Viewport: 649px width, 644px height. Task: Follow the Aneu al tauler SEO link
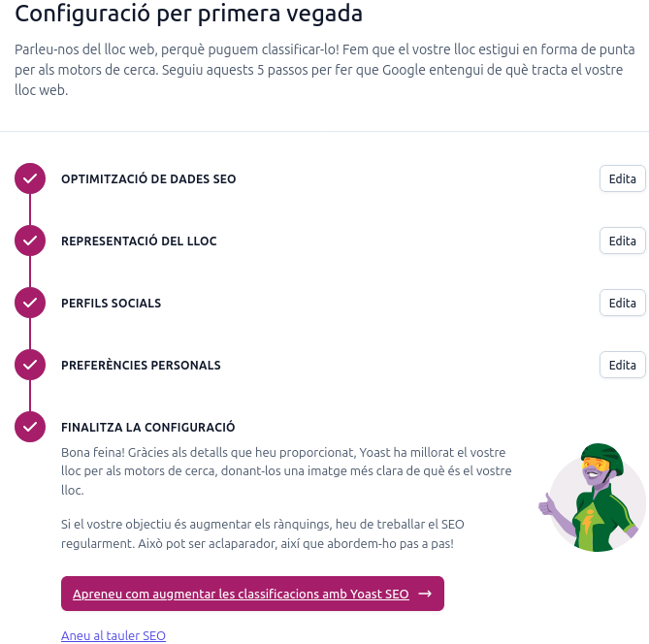[114, 635]
